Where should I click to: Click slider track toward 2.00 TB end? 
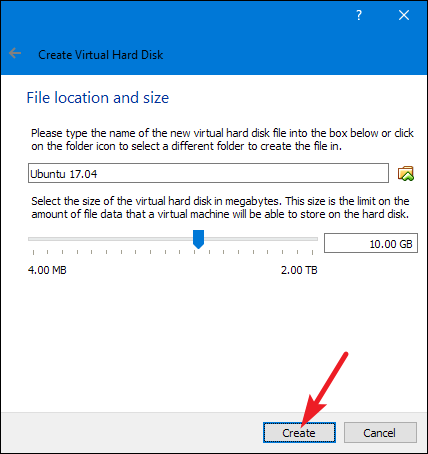(261, 239)
